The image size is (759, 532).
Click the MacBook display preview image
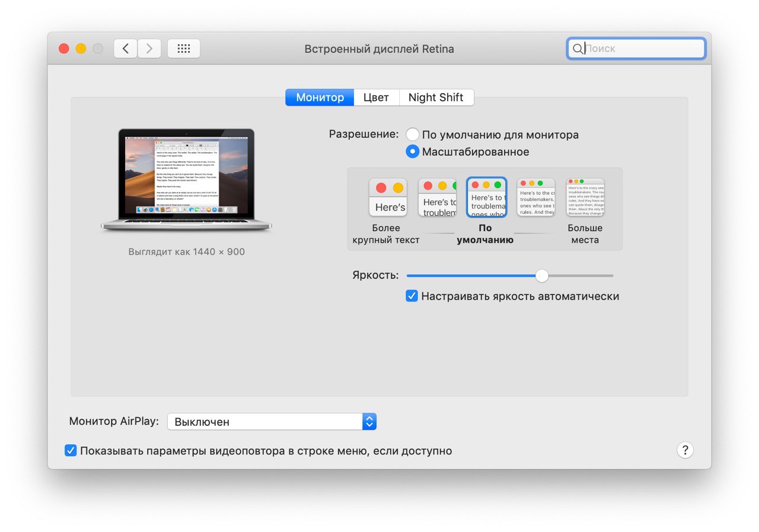coord(186,180)
